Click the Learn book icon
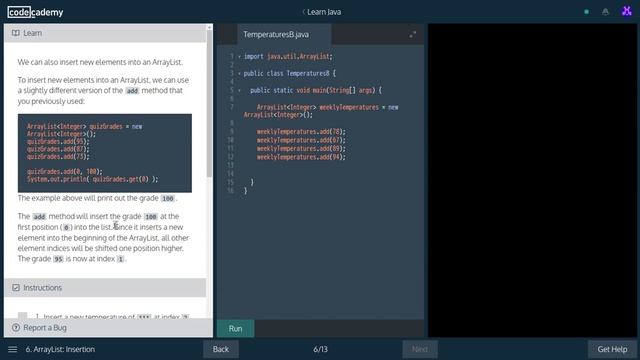Image resolution: width=640 pixels, height=360 pixels. pyautogui.click(x=16, y=33)
